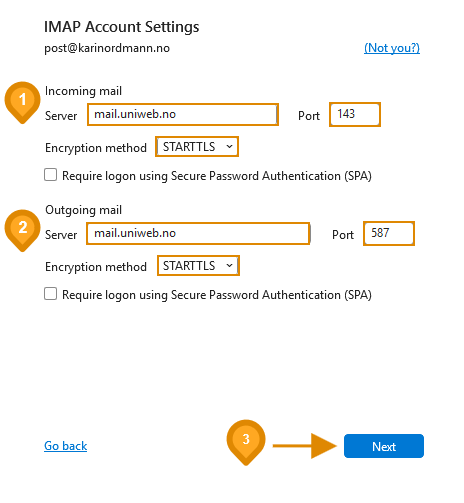The height and width of the screenshot is (503, 464).
Task: Focus the outgoing Port field showing 587
Action: [389, 233]
